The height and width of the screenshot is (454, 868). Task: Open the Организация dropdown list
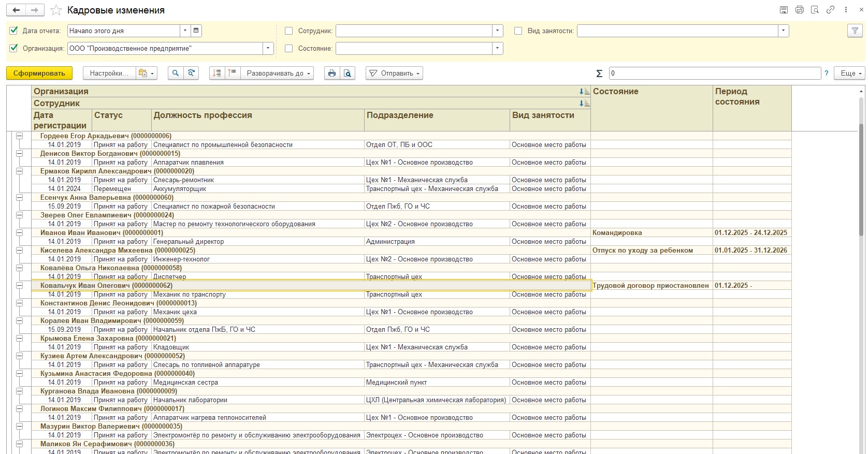(x=268, y=49)
